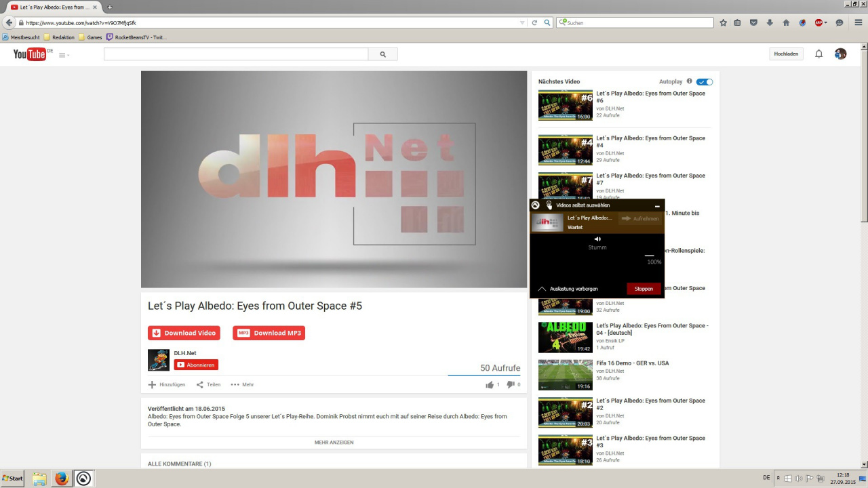Open Games bookmarks folder
This screenshot has width=868, height=488.
click(90, 37)
